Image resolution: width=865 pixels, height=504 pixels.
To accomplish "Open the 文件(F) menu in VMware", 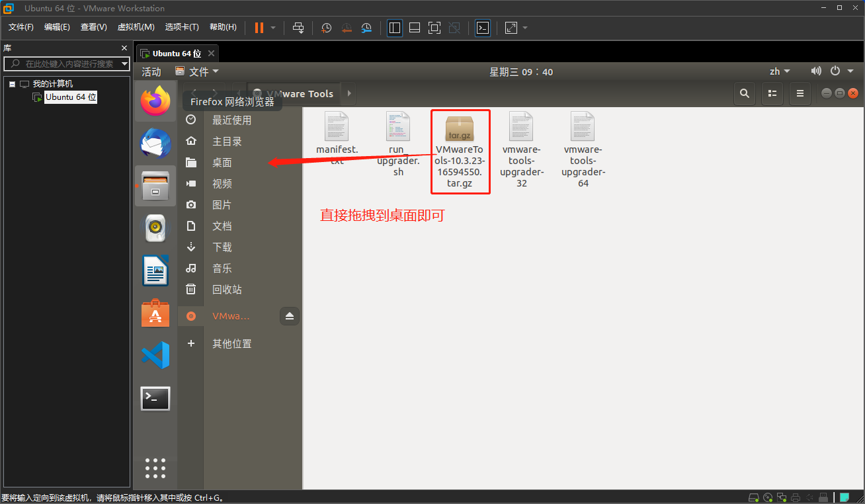I will 21,27.
